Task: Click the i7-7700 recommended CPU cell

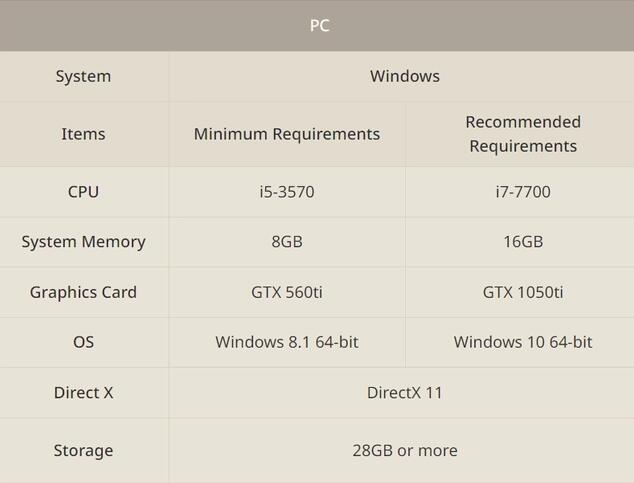Action: pos(522,192)
